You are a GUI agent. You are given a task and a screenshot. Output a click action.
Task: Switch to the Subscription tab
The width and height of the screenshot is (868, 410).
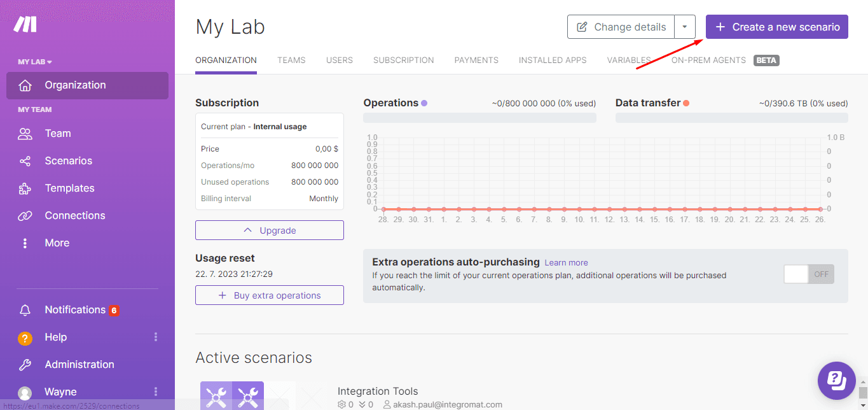403,60
